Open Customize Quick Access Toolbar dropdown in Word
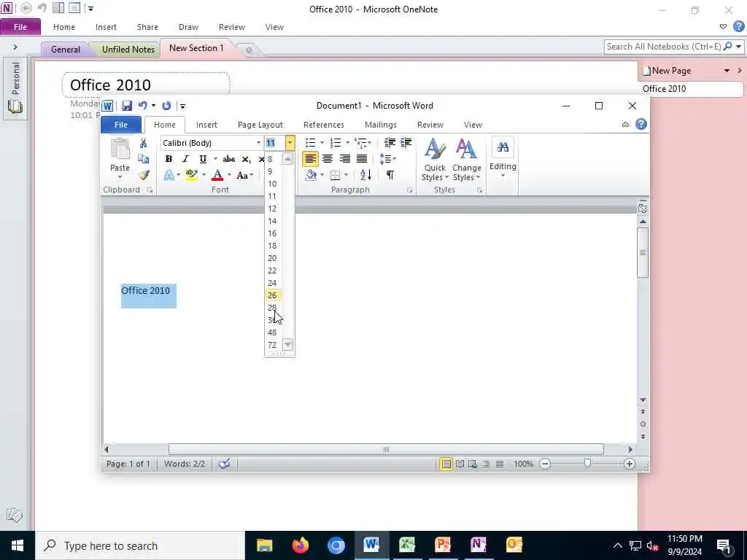Image resolution: width=747 pixels, height=560 pixels. 182,106
